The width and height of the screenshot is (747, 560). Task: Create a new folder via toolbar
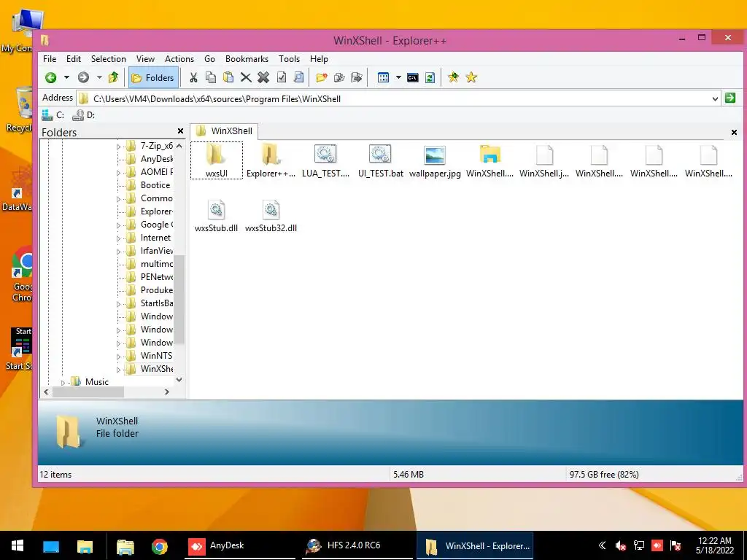pyautogui.click(x=322, y=77)
